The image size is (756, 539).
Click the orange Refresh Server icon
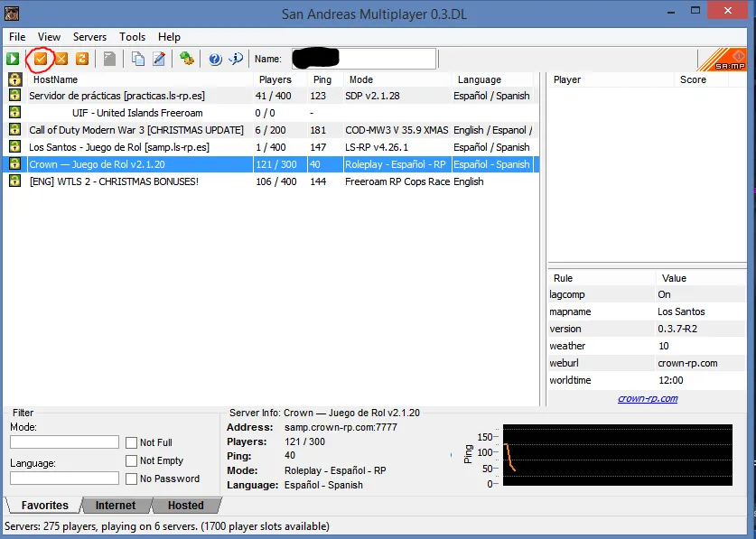82,59
